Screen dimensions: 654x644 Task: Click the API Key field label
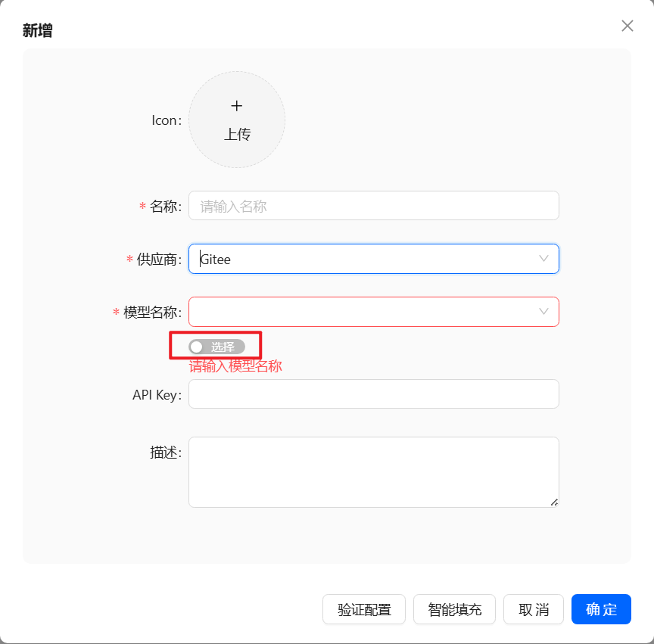pos(155,395)
